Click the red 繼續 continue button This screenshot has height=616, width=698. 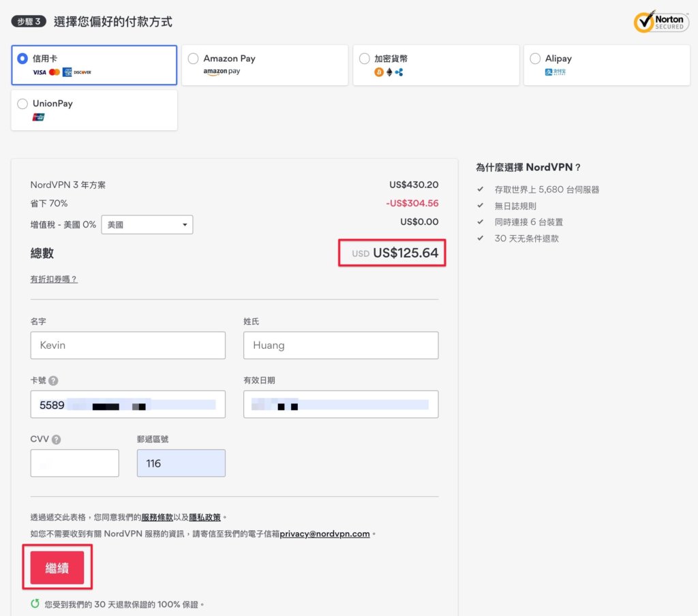point(57,568)
